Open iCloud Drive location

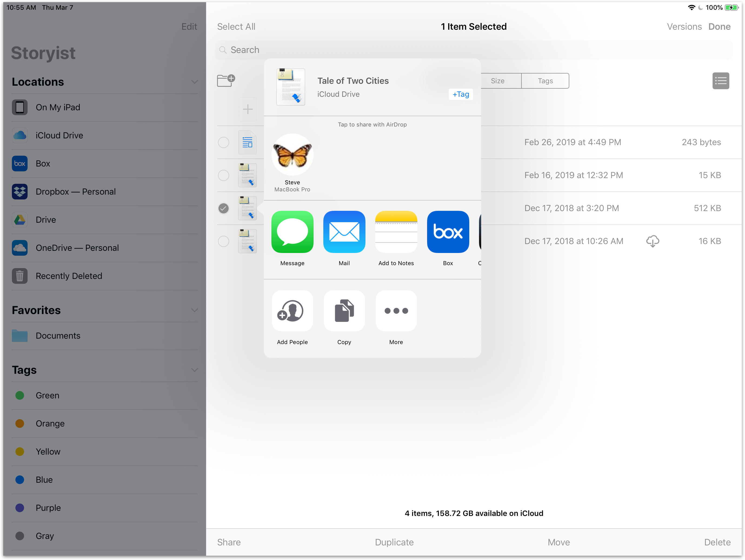(104, 135)
